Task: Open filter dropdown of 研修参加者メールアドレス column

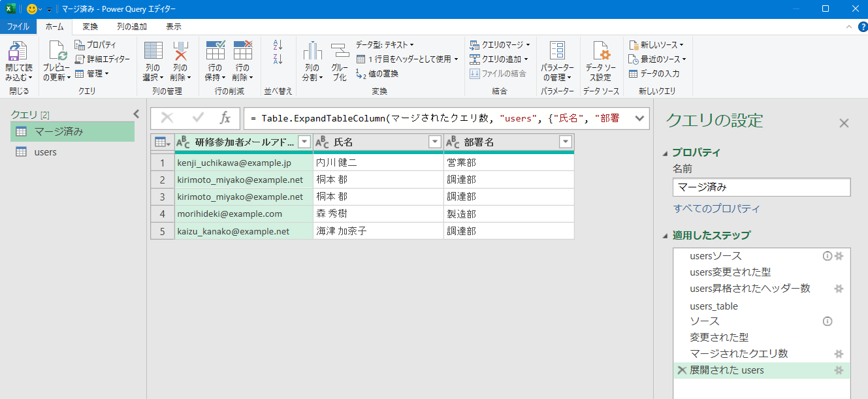Action: 304,142
